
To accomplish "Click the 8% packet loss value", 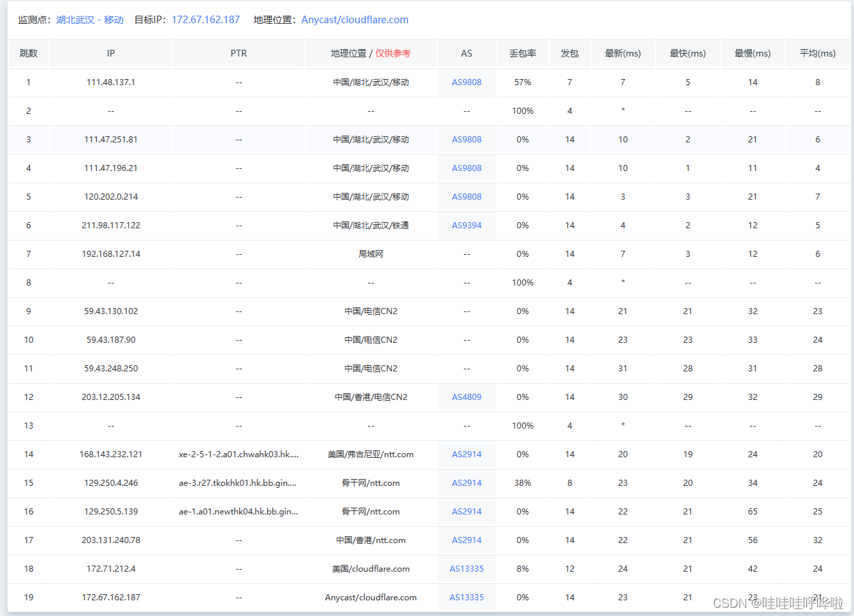I will pos(523,569).
